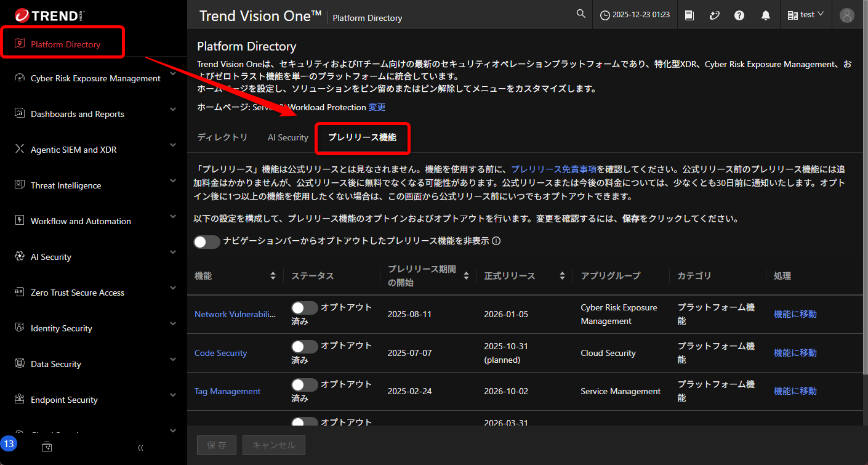868x465 pixels.
Task: Open the help question mark icon
Action: pyautogui.click(x=739, y=15)
